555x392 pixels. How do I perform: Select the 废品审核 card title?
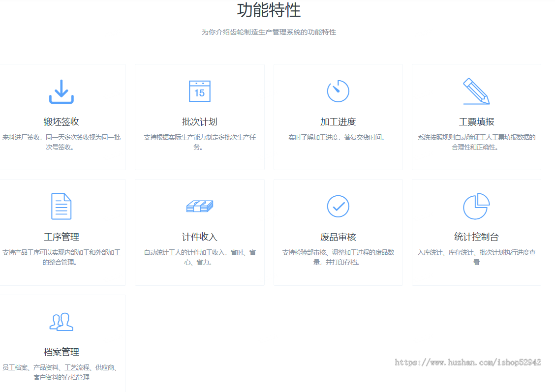pos(338,237)
